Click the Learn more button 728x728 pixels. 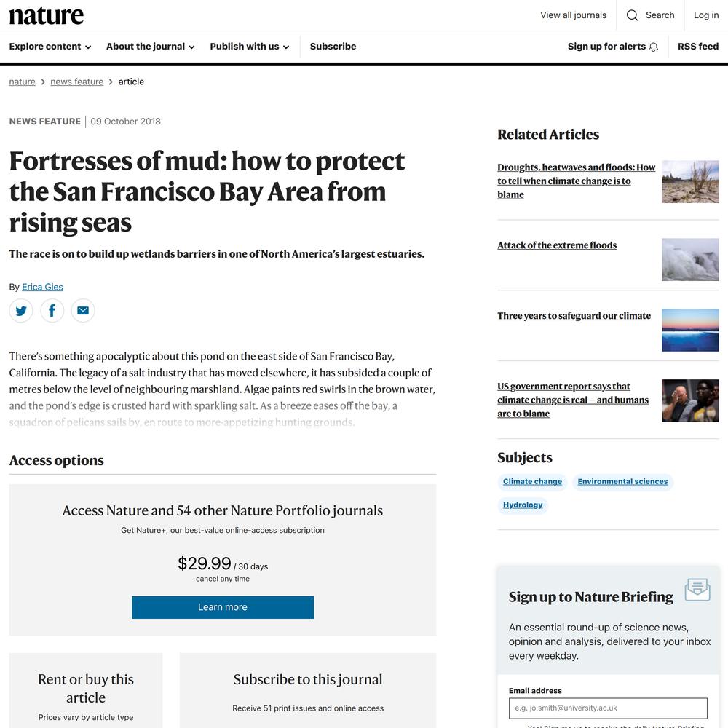[223, 607]
